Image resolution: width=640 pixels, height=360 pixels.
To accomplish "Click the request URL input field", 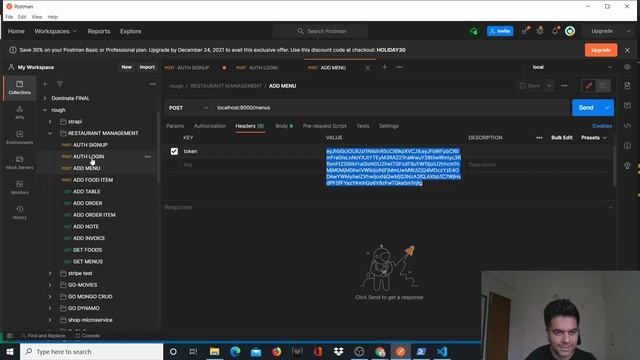I will [x=391, y=108].
